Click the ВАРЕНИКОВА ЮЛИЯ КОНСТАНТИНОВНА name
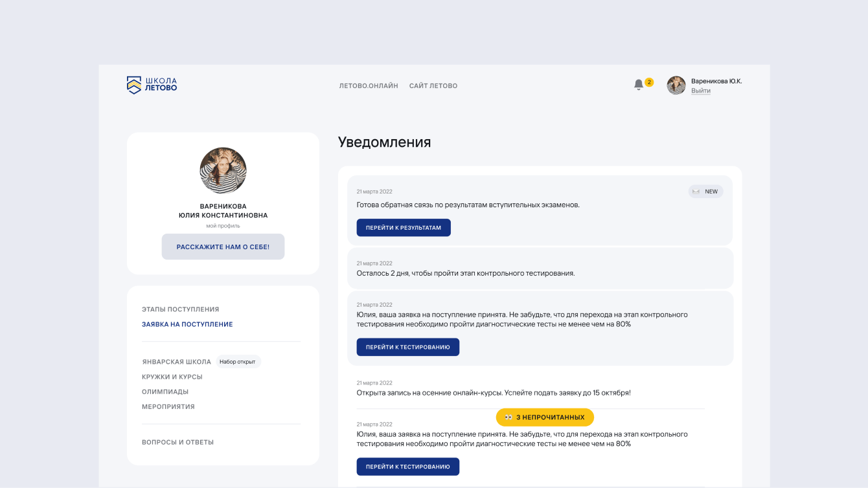The width and height of the screenshot is (868, 488). (223, 210)
